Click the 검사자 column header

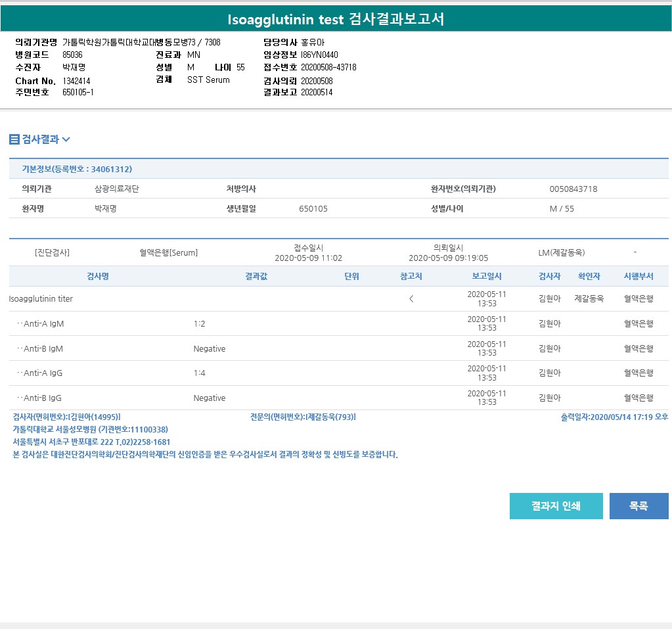point(549,277)
